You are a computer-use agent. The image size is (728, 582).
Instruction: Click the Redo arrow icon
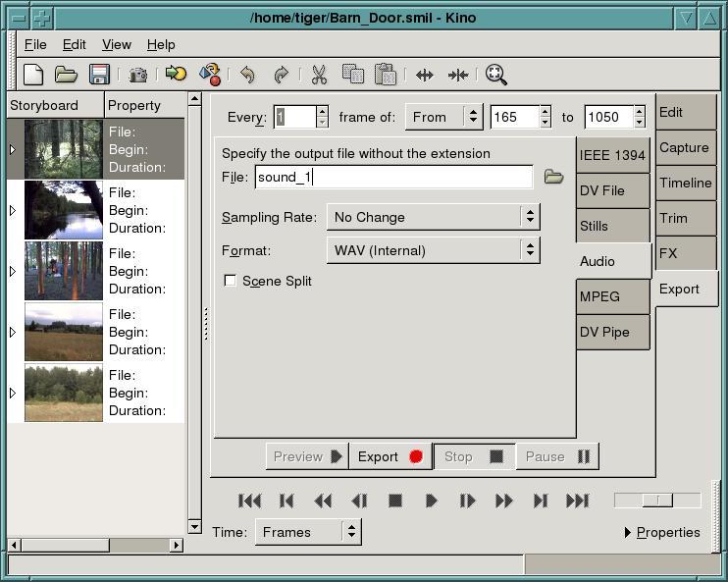[x=281, y=75]
